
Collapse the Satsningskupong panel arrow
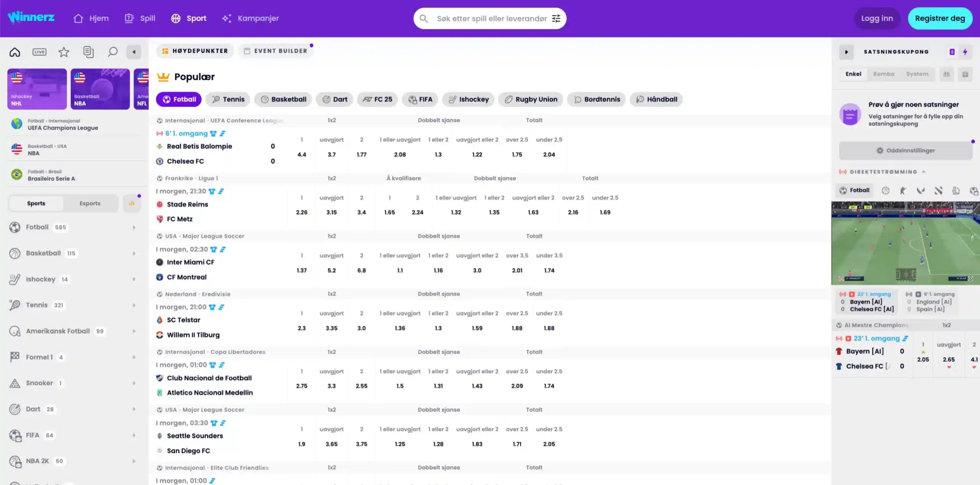coord(846,52)
